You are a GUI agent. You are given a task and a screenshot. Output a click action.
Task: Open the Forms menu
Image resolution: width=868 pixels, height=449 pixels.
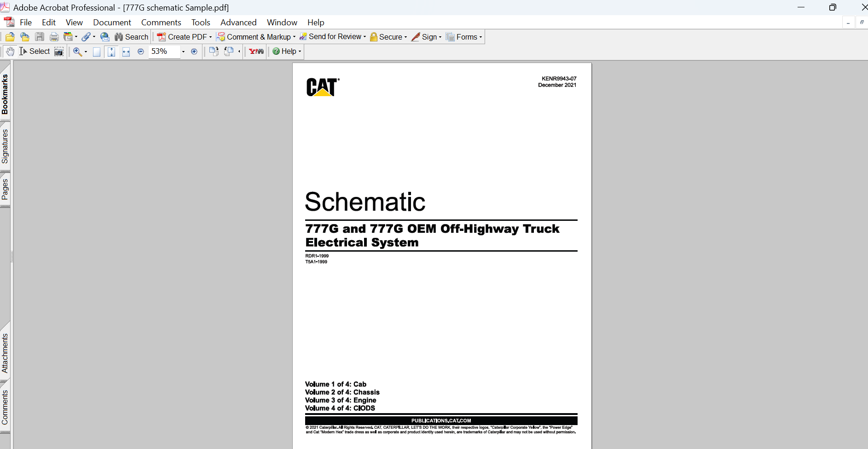click(x=464, y=37)
